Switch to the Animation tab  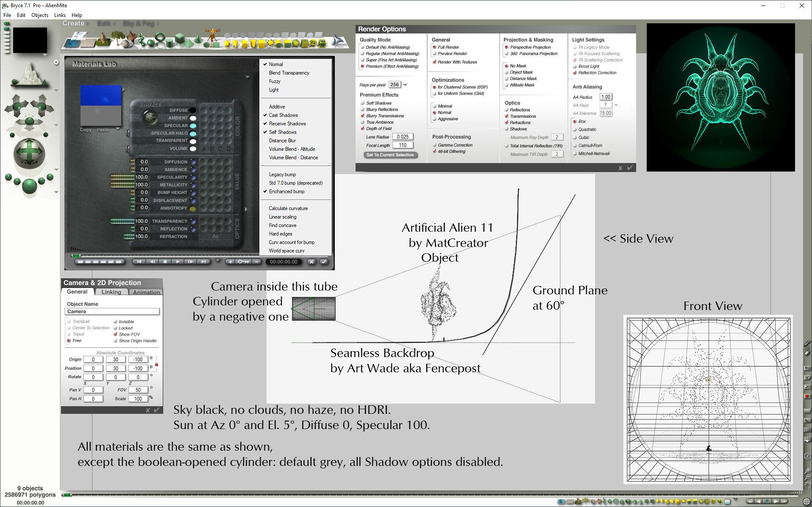146,292
